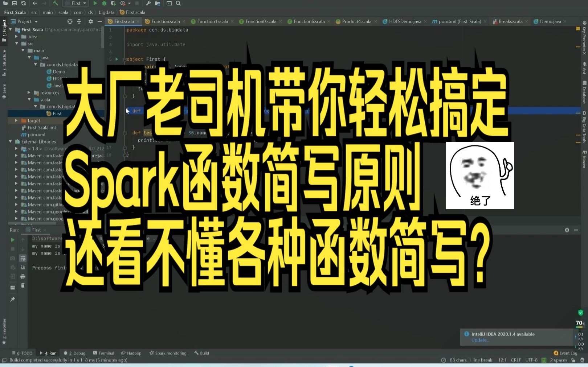Click the wrench Settings icon in toolbar
The image size is (588, 367).
click(148, 3)
